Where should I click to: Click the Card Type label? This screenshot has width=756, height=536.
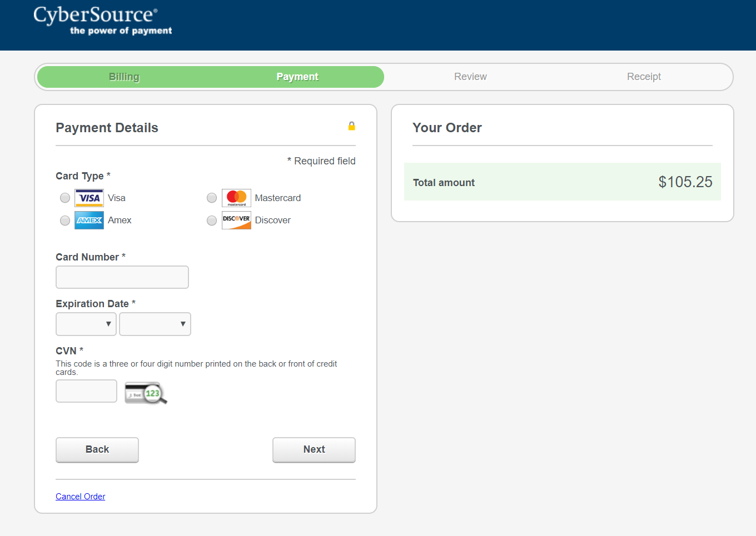[83, 176]
